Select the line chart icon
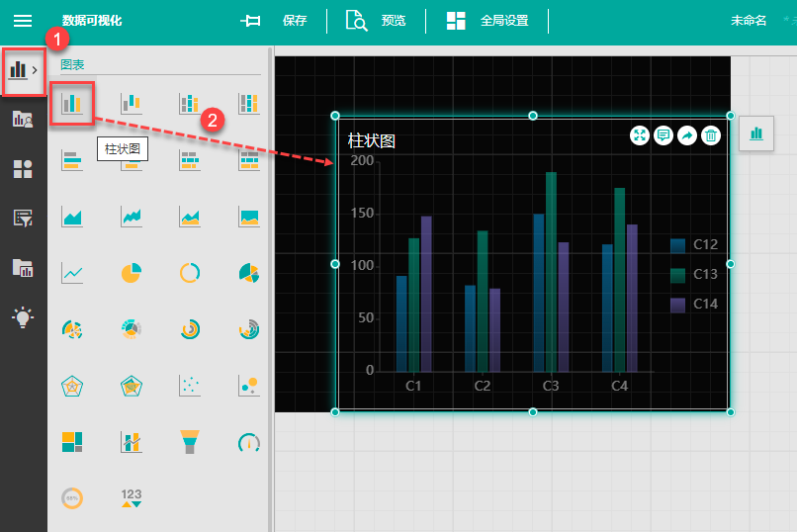Viewport: 797px width, 532px height. point(71,273)
